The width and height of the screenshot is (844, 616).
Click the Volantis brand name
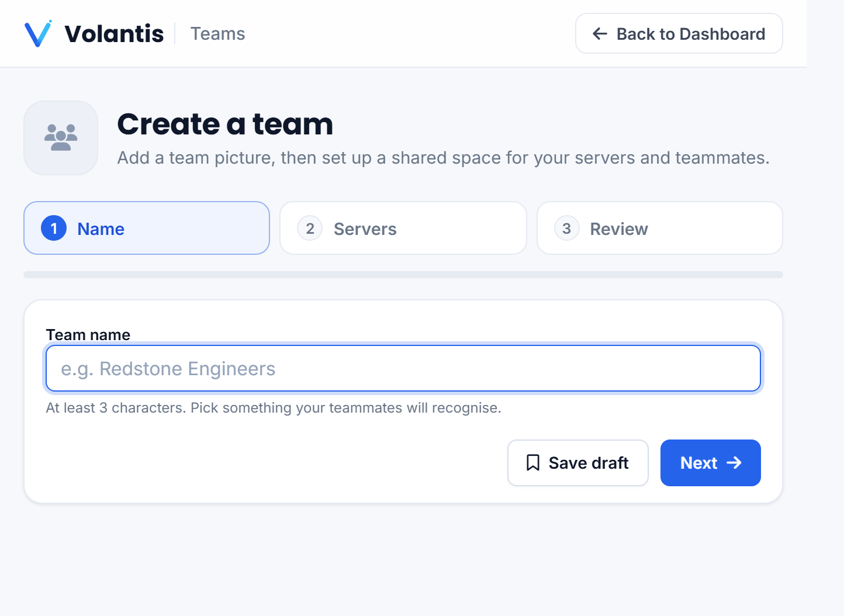[114, 34]
